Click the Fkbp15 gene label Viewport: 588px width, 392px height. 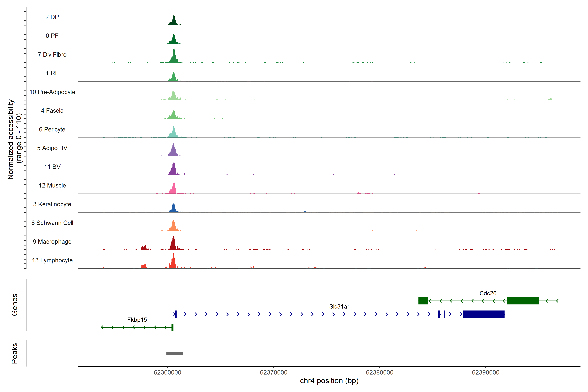137,320
